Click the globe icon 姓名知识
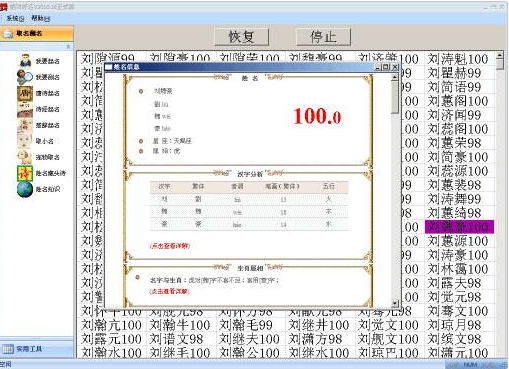The image size is (509, 369). tap(25, 189)
